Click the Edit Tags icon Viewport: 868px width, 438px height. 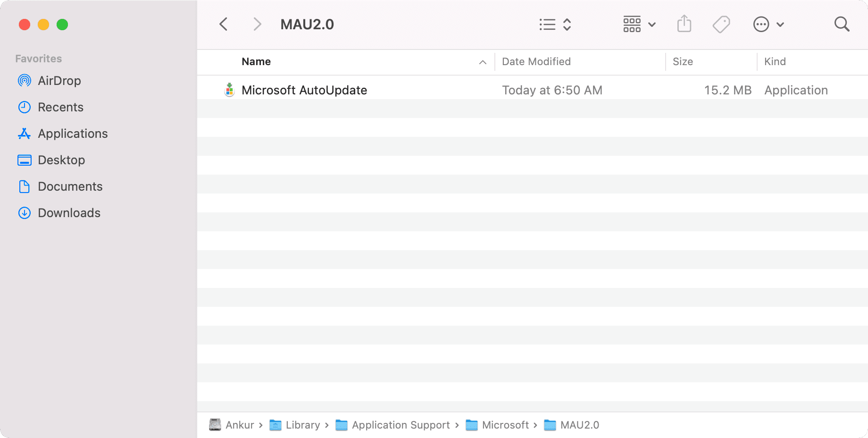(x=721, y=24)
